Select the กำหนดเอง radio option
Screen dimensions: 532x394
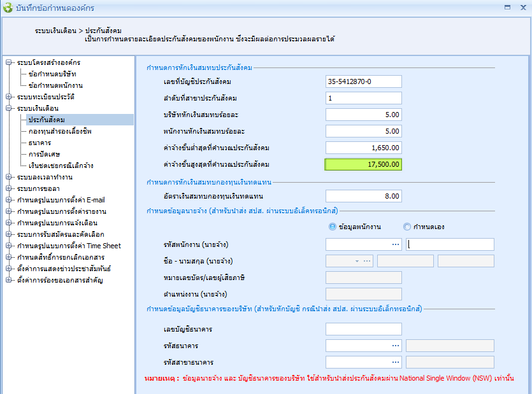[408, 227]
